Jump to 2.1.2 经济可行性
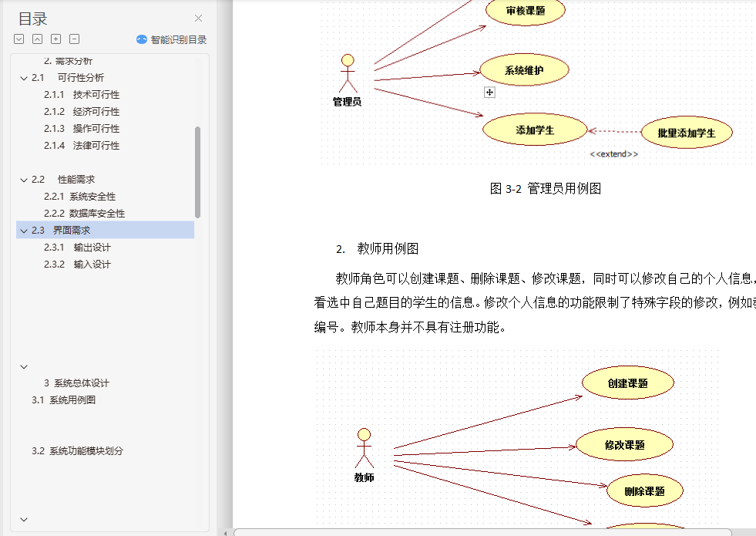Screen dimensions: 756x536 pos(82,112)
